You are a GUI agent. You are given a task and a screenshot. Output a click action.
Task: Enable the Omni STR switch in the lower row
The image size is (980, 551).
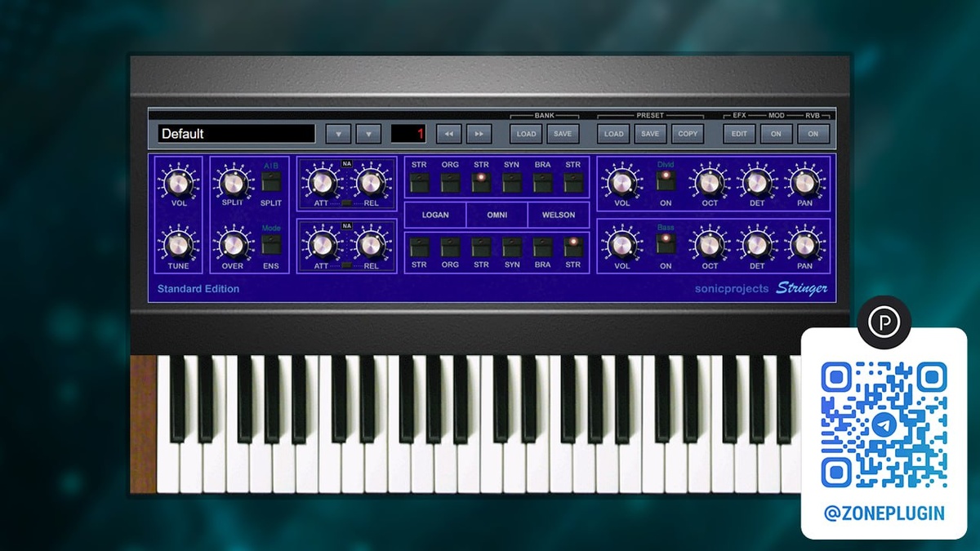tap(481, 247)
